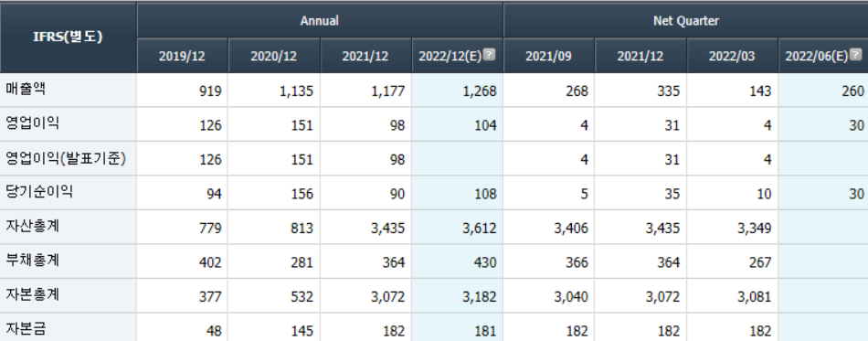Click the 부채총계 value 267
This screenshot has width=868, height=341.
760,263
